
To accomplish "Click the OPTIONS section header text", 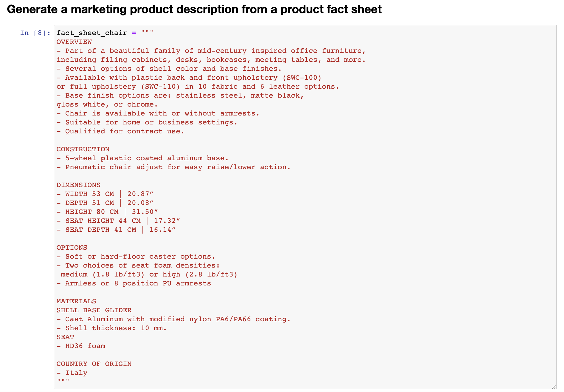I will point(72,248).
